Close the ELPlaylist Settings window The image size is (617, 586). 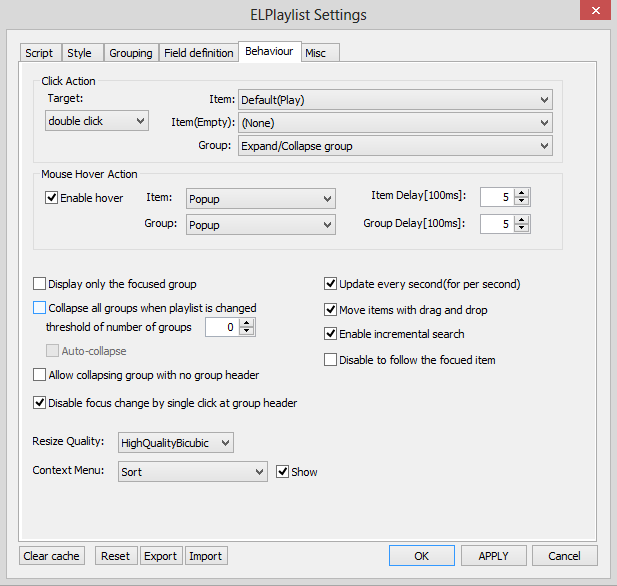point(594,14)
